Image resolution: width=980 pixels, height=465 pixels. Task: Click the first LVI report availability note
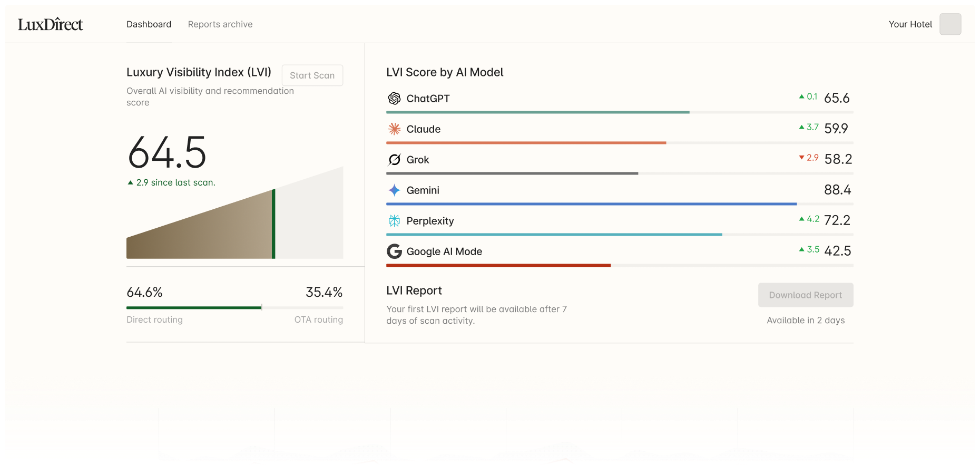[x=476, y=315]
